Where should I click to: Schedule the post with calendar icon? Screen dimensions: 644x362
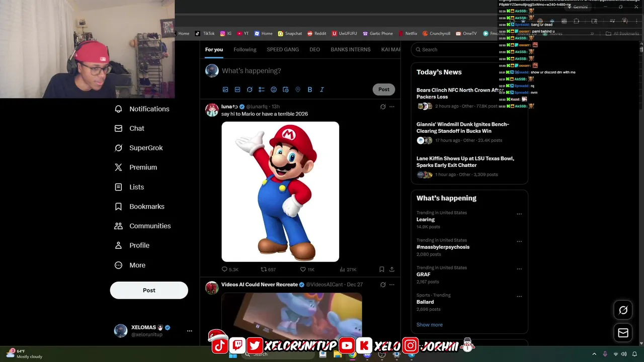(x=286, y=89)
